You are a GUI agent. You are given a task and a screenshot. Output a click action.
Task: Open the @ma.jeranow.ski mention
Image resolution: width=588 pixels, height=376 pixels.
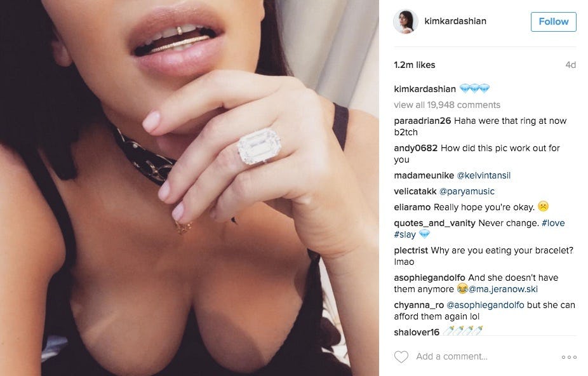click(x=503, y=289)
